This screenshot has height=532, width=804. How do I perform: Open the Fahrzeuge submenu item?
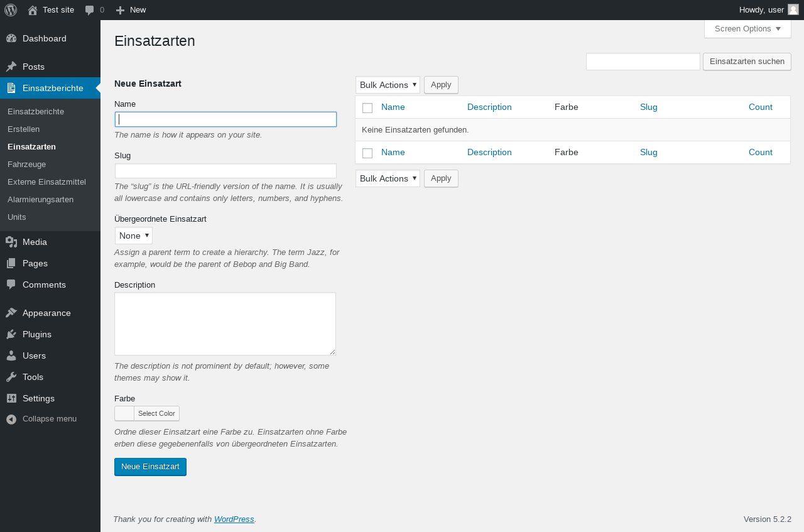(26, 164)
